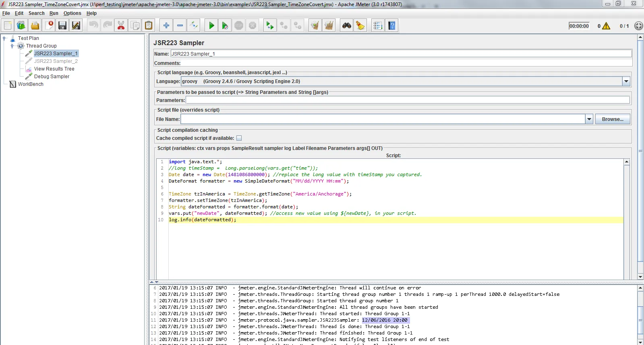
Task: Click the Help question mark icon
Action: pyautogui.click(x=391, y=26)
